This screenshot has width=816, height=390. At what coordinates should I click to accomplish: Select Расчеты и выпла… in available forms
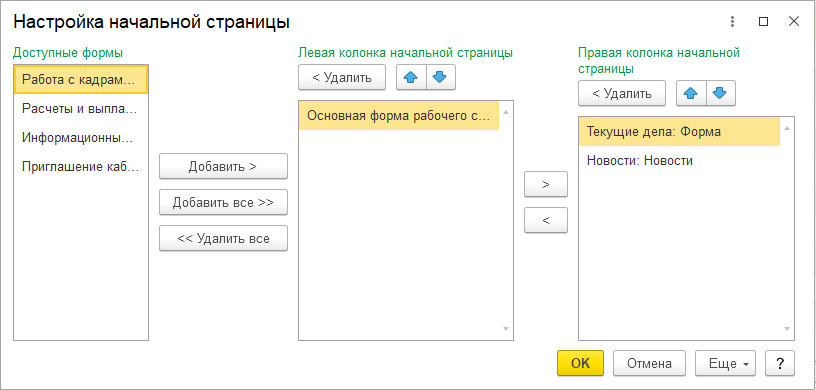(81, 109)
